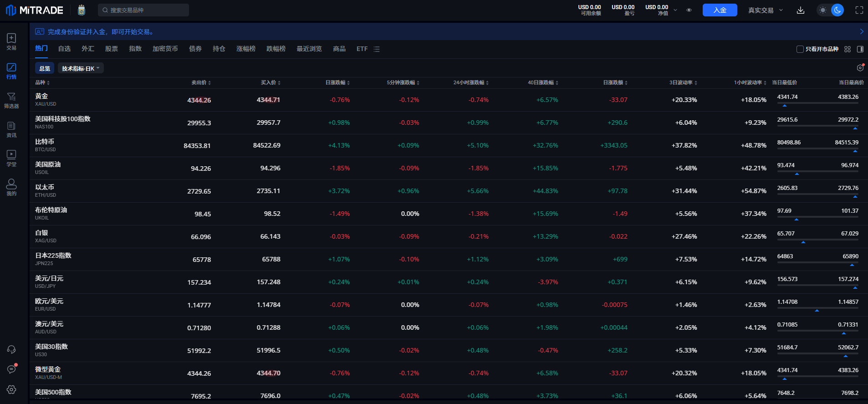Switch to 涨幅榜 tab
868x404 pixels.
(x=246, y=49)
